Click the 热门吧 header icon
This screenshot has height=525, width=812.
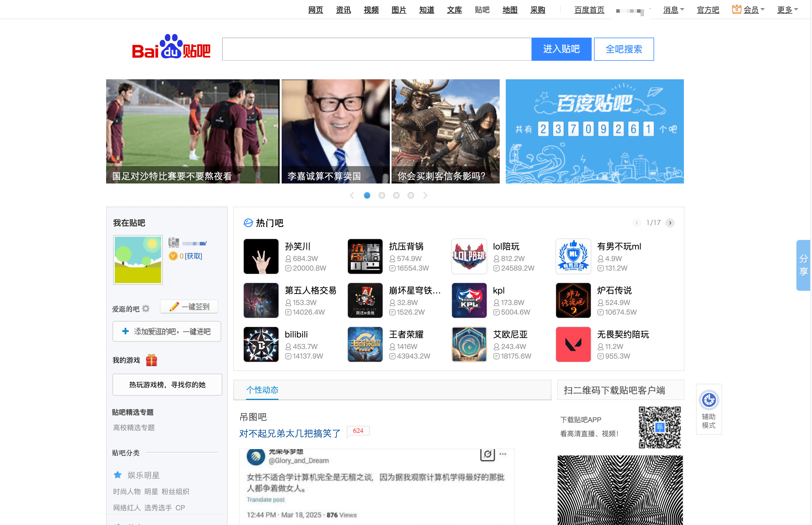[x=248, y=223]
